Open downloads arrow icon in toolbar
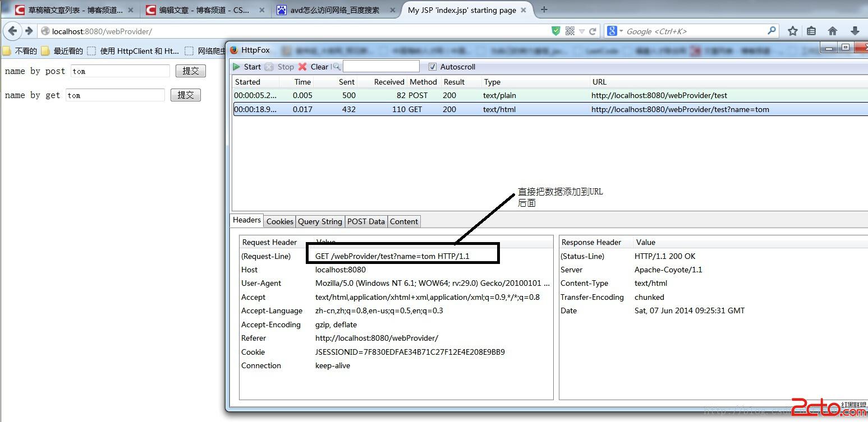The height and width of the screenshot is (422, 868). pos(855,31)
